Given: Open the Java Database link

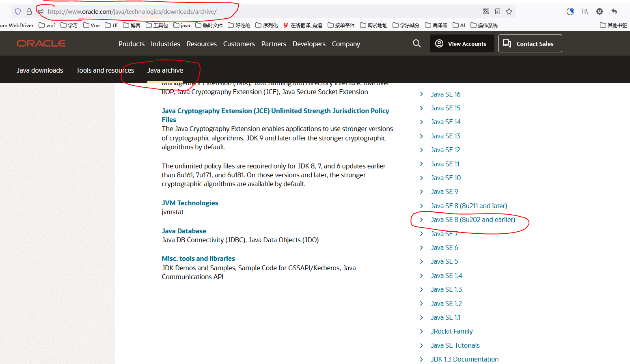Looking at the screenshot, I should click(184, 231).
